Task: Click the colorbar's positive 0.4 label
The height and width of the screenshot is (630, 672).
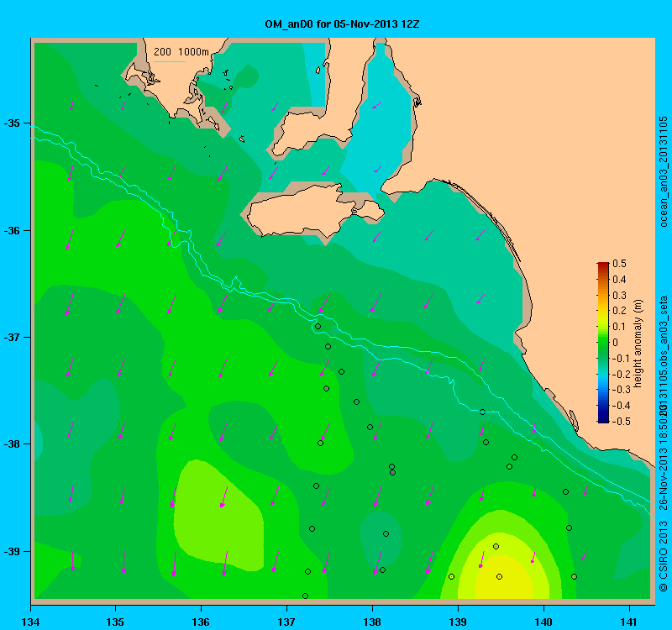Action: (x=619, y=280)
